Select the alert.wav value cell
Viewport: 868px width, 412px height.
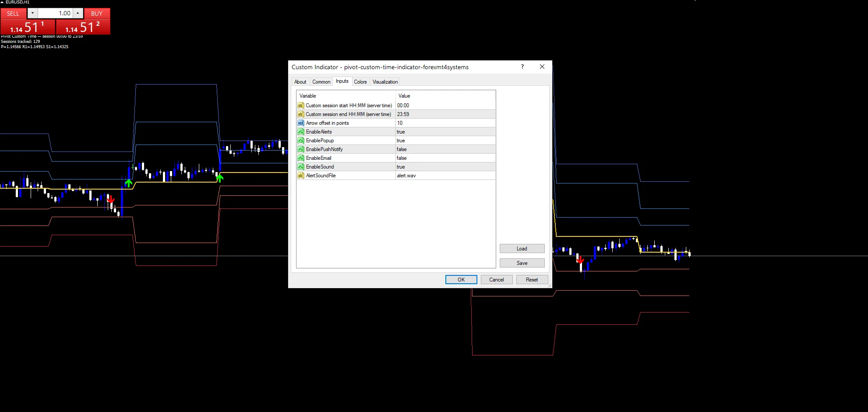coord(445,176)
